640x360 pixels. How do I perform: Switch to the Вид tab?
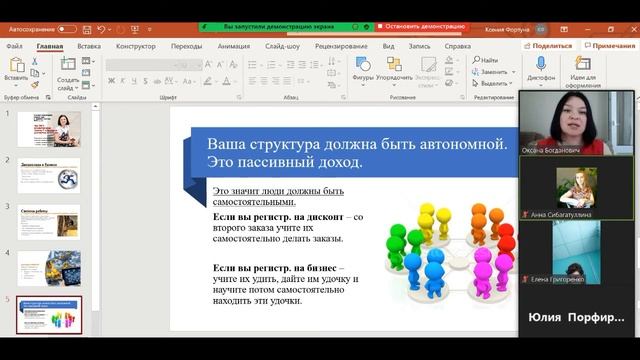point(389,46)
